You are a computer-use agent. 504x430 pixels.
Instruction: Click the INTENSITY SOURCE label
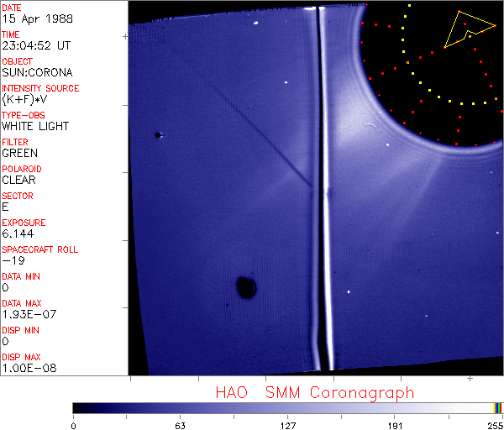pos(40,88)
